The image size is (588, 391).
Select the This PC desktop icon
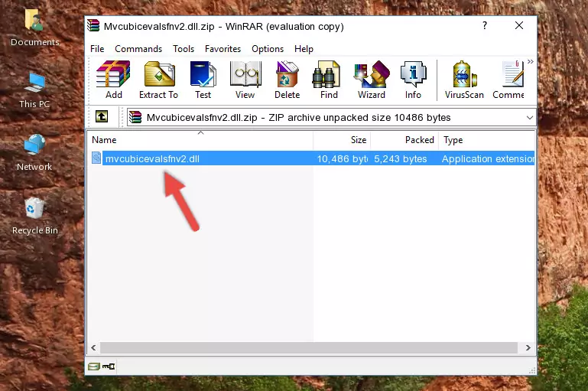34,90
